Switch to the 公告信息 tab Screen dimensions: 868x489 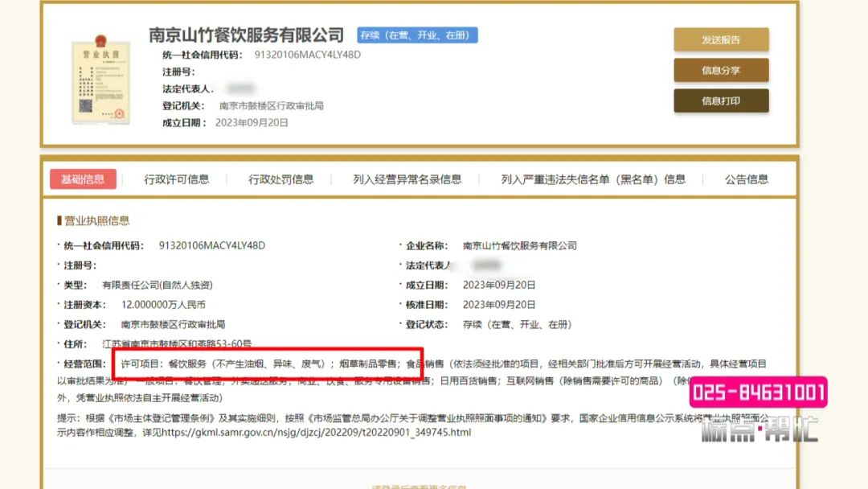[x=746, y=179]
